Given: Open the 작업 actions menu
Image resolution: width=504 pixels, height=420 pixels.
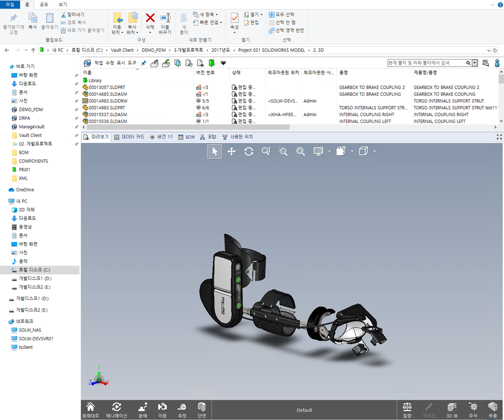Looking at the screenshot, I should 99,63.
